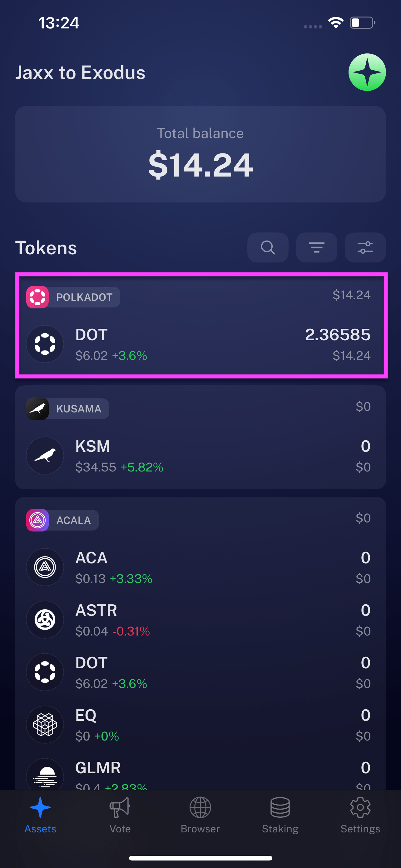
Task: Open the Total balance card
Action: (200, 154)
